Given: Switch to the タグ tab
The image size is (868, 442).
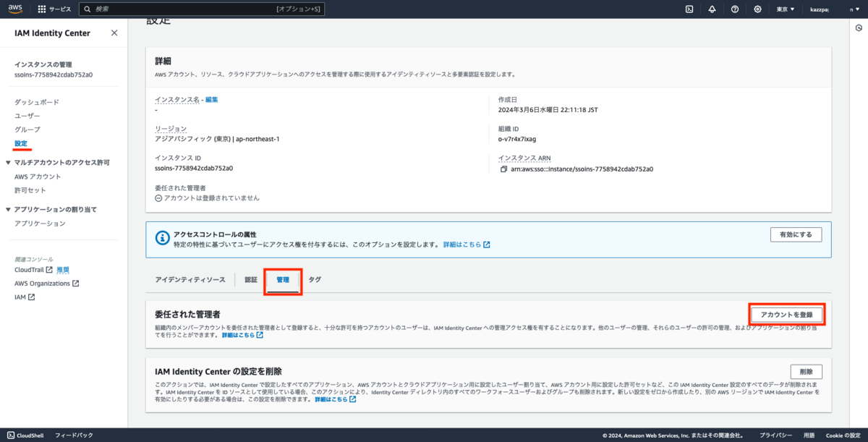Looking at the screenshot, I should (315, 279).
